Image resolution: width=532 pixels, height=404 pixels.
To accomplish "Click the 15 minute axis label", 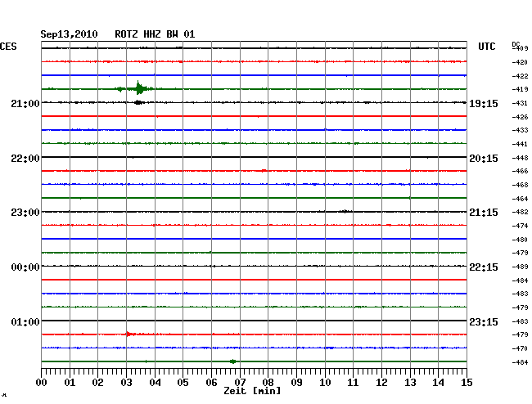I will pos(467,383).
